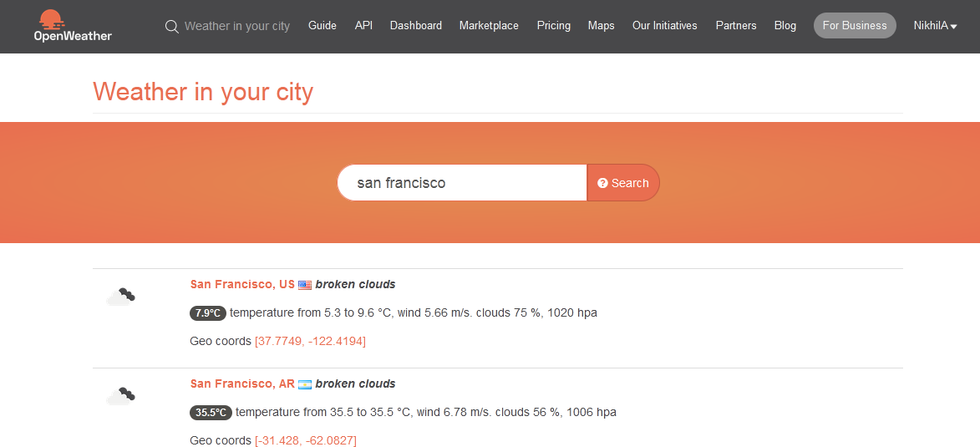
Task: Open the San Francisco, US result link
Action: [242, 284]
